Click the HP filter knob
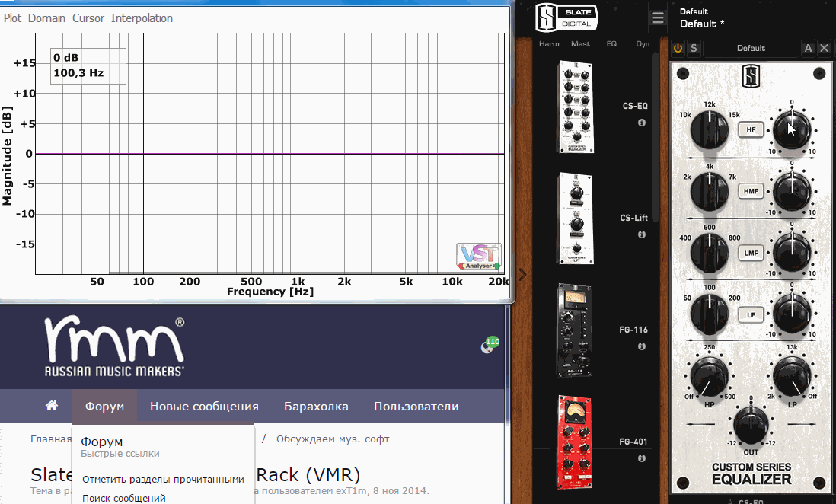 point(710,377)
